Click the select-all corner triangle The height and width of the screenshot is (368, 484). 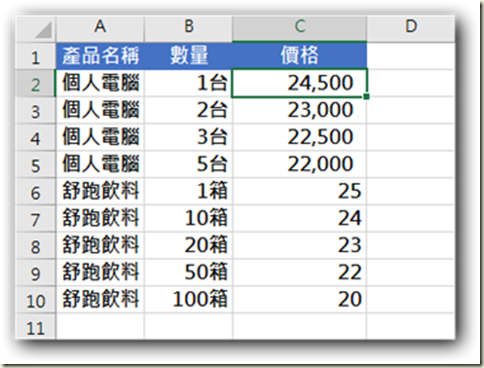pos(44,30)
